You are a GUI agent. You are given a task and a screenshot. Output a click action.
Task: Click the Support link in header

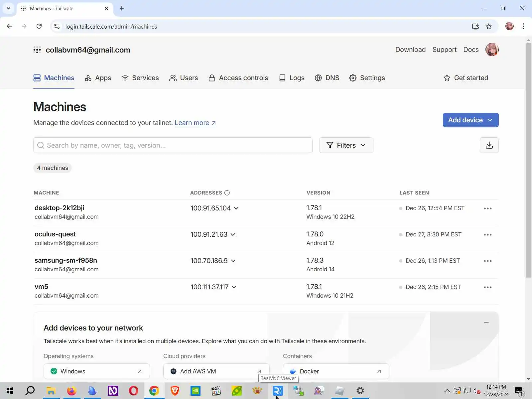(444, 50)
